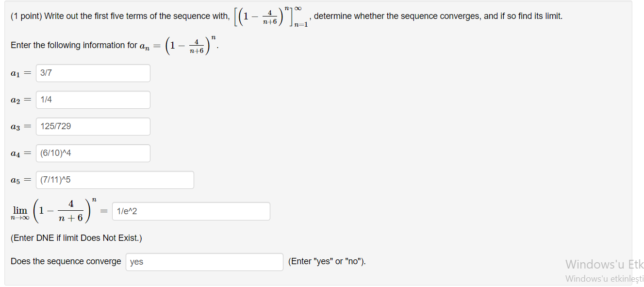Select the a5 answer box with (7/11)^5
Image resolution: width=644 pixels, height=287 pixels.
click(115, 180)
